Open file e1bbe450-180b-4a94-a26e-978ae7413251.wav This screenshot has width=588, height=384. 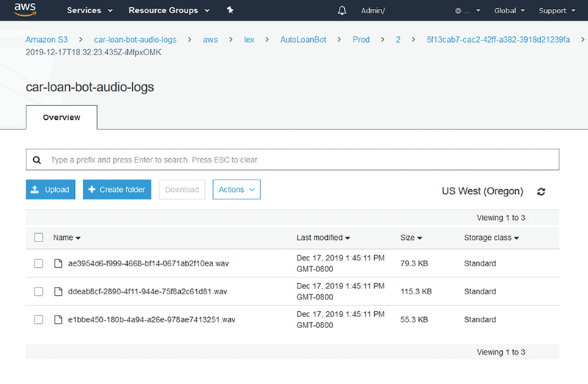click(151, 320)
